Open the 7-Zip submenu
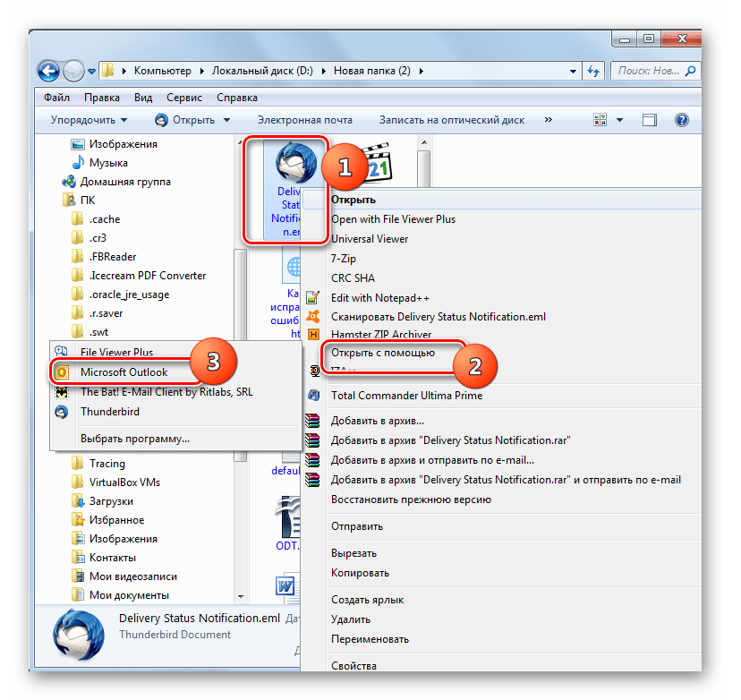Screen dimensions: 741x700 (344, 259)
